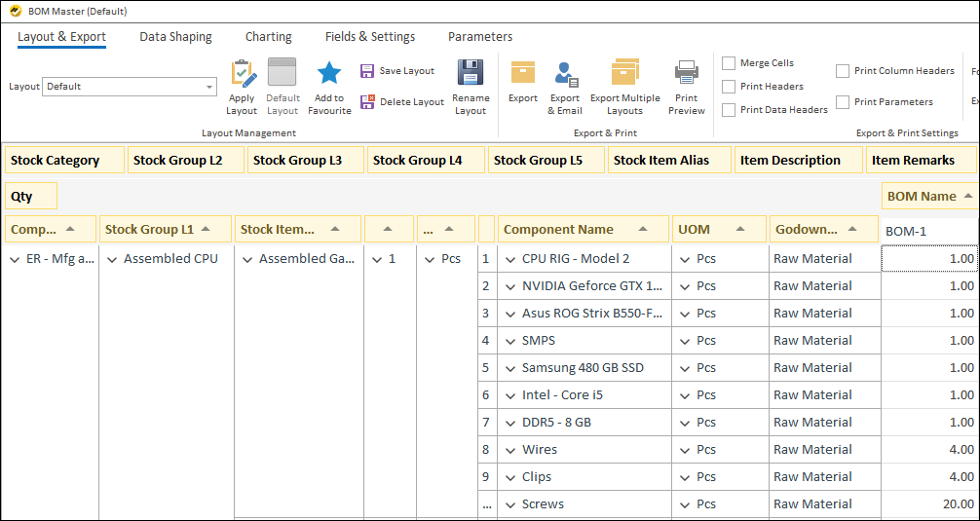The height and width of the screenshot is (521, 980).
Task: Open Print Preview
Action: tap(687, 74)
